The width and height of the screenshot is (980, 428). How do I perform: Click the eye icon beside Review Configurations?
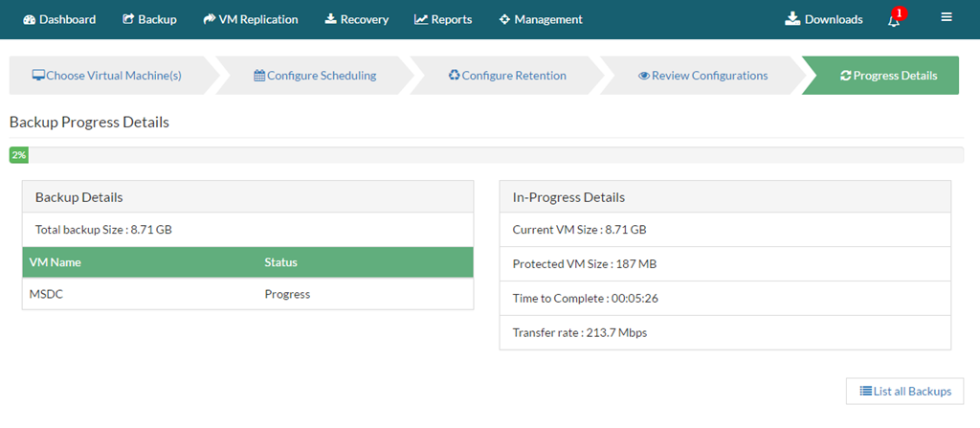(x=644, y=76)
